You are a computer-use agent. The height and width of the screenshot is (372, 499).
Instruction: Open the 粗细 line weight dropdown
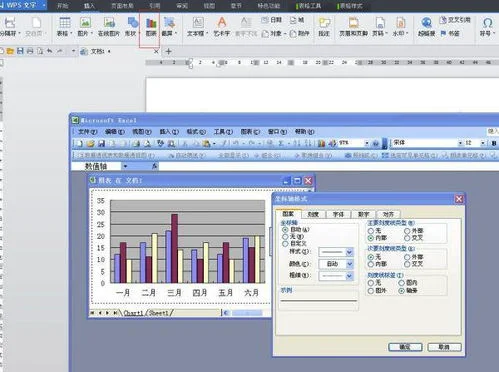336,276
